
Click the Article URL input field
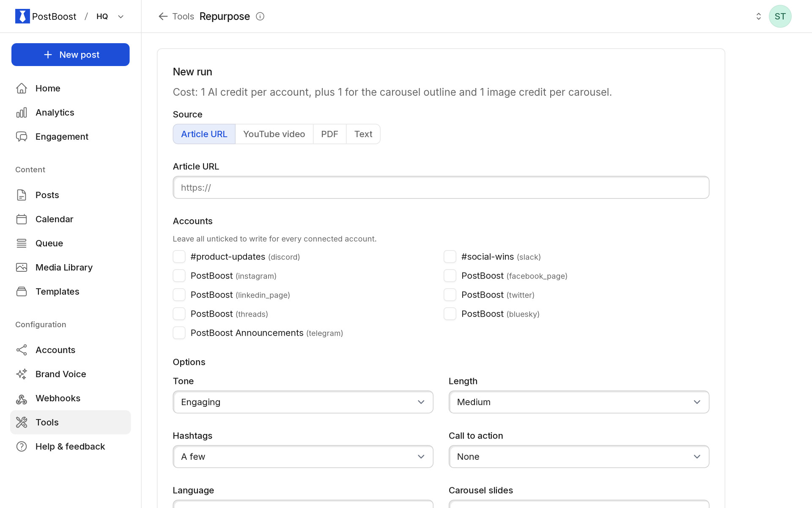click(x=441, y=188)
